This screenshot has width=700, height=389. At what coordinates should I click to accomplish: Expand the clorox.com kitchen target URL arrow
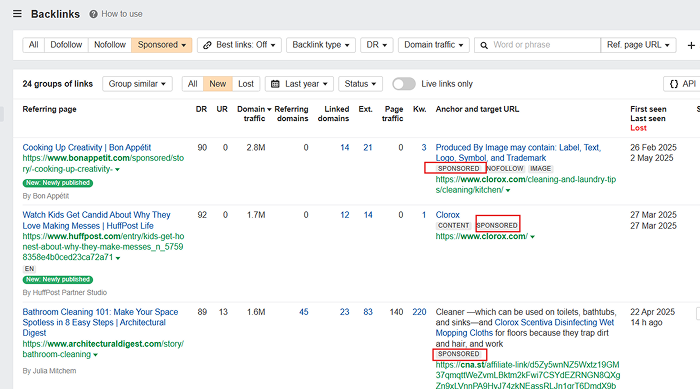point(508,191)
